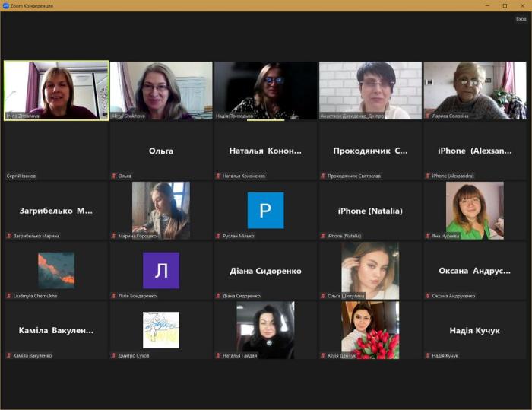Click the muted mic icon for Надія Кучук

click(x=429, y=355)
